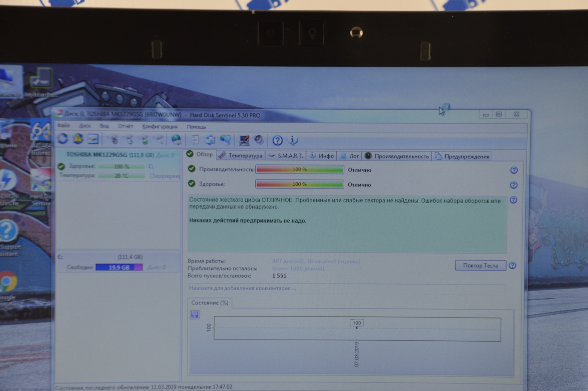Image resolution: width=588 pixels, height=391 pixels.
Task: Click the C: (111,4 GB) partition row
Action: 118,257
